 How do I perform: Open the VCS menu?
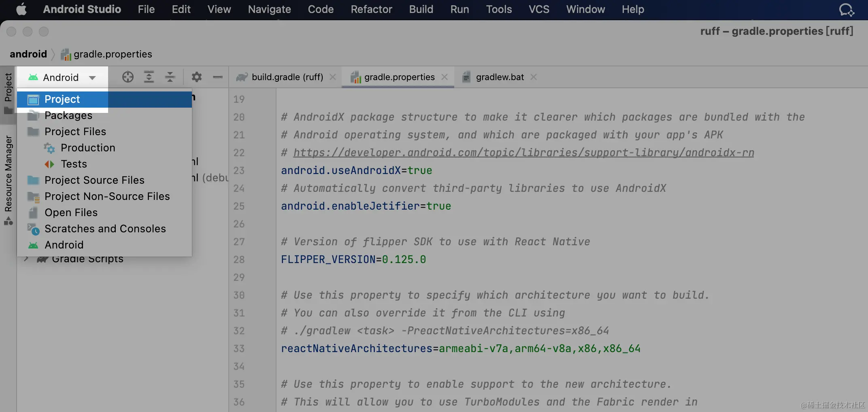(539, 9)
